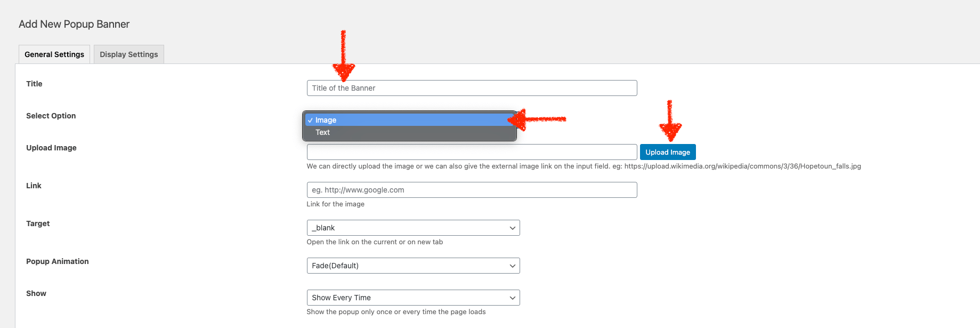Open the Show Every Time dropdown
Screen dimensions: 980x328
(413, 298)
